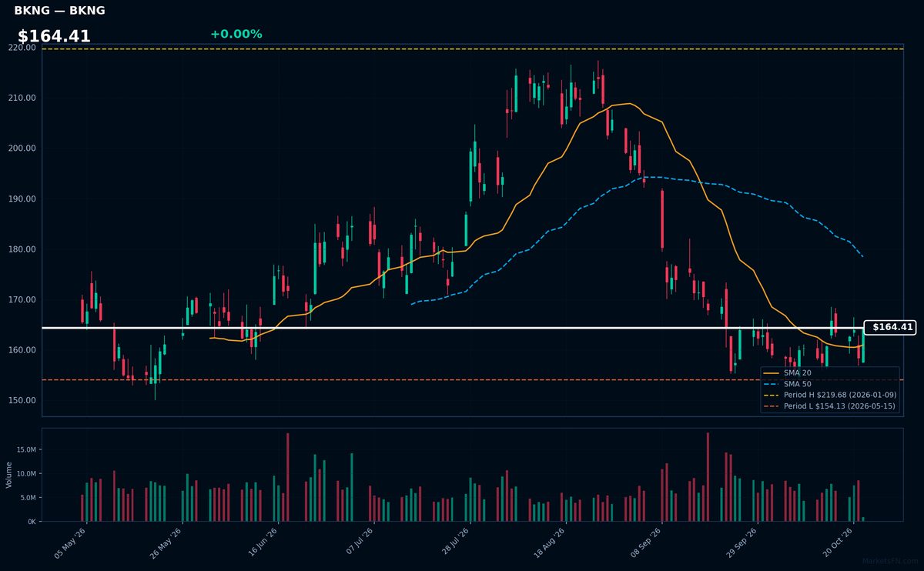Click the tallest red volume bar in September
The image size is (924, 571).
click(x=708, y=477)
